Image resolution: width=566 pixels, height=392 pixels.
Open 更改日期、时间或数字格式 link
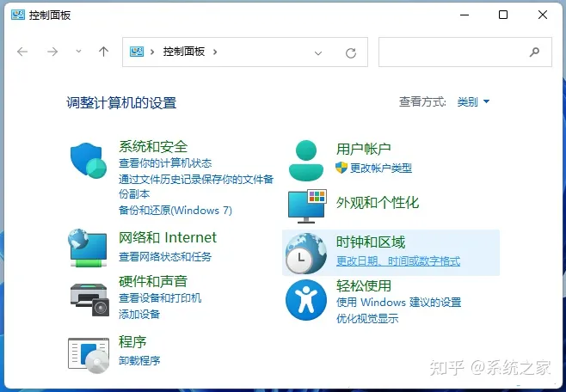coord(398,260)
